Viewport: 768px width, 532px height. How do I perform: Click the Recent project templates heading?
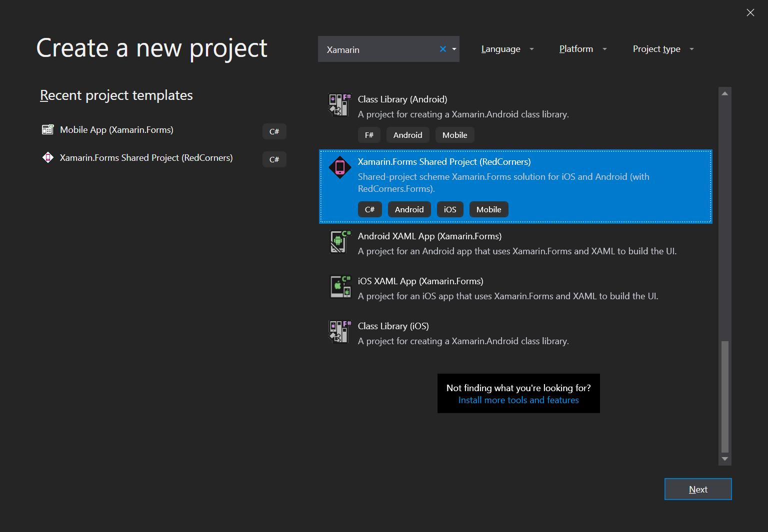pos(116,95)
